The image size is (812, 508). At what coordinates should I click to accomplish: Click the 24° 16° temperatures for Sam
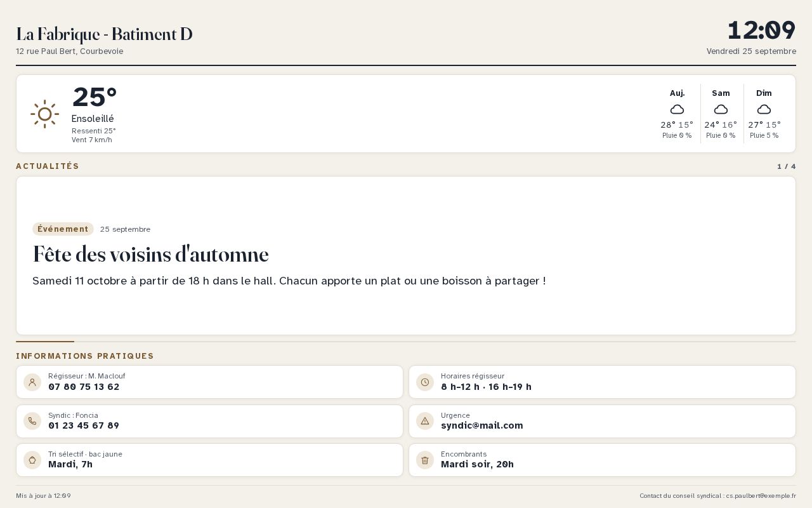pyautogui.click(x=721, y=125)
